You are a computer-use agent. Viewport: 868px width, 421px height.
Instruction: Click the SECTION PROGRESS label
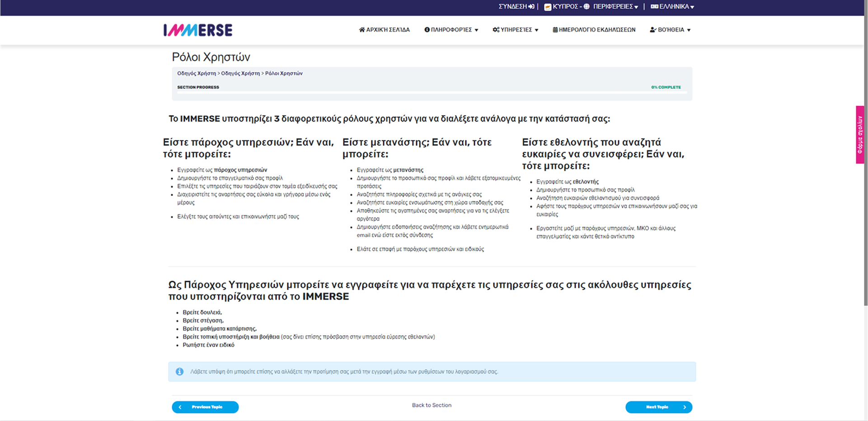[x=198, y=87]
